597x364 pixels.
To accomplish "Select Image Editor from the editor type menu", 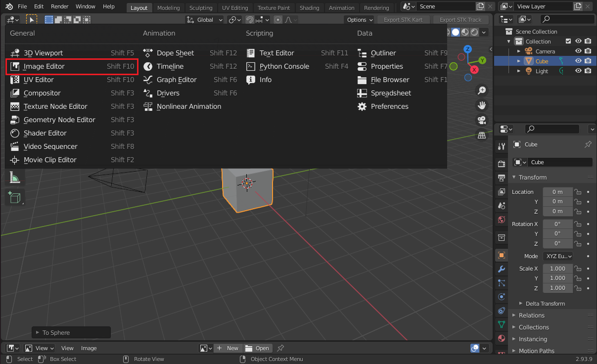I will coord(44,66).
